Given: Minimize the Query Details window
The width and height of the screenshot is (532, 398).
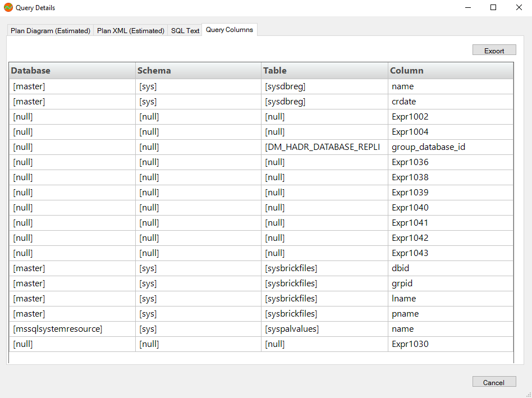Looking at the screenshot, I should [x=468, y=7].
